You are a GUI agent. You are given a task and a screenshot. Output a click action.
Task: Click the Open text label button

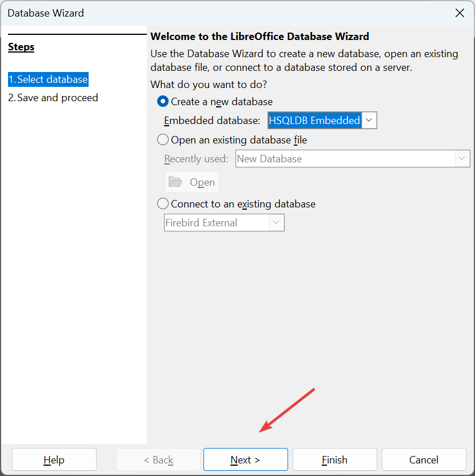(202, 182)
